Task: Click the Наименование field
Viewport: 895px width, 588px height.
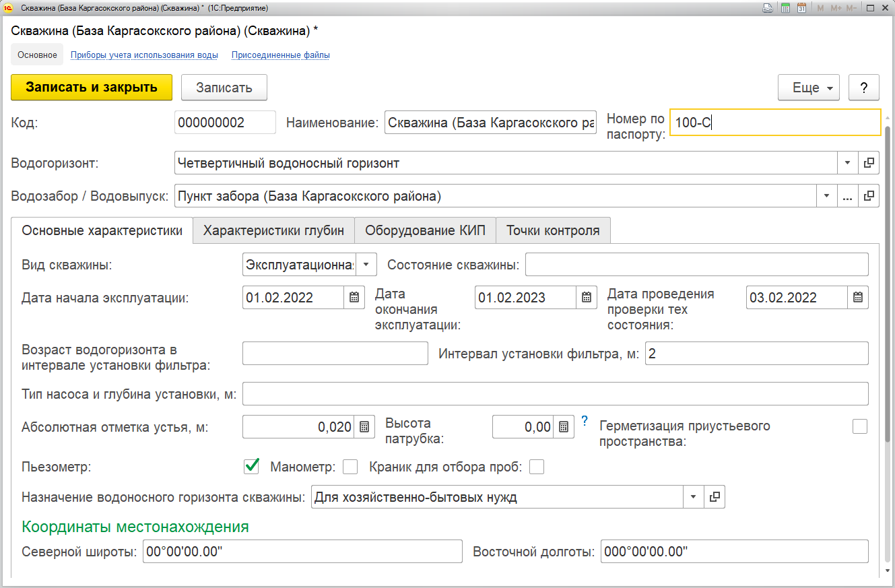Action: coord(490,123)
